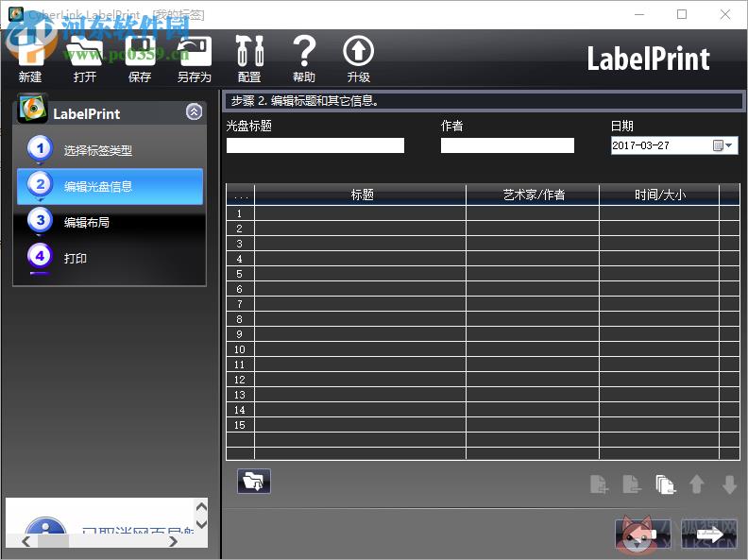This screenshot has width=748, height=560.
Task: Click the 艺术家/作者 column header
Action: click(533, 195)
